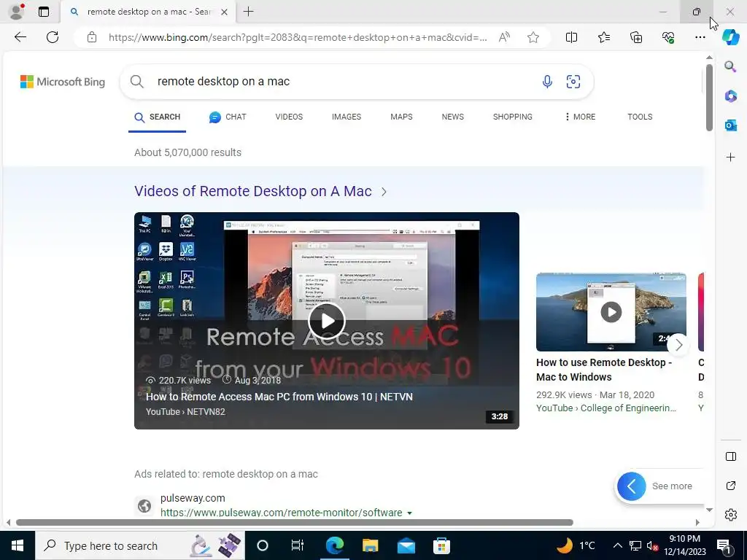747x560 pixels.
Task: Expand the pulseway ad URL dropdown arrow
Action: click(x=409, y=513)
